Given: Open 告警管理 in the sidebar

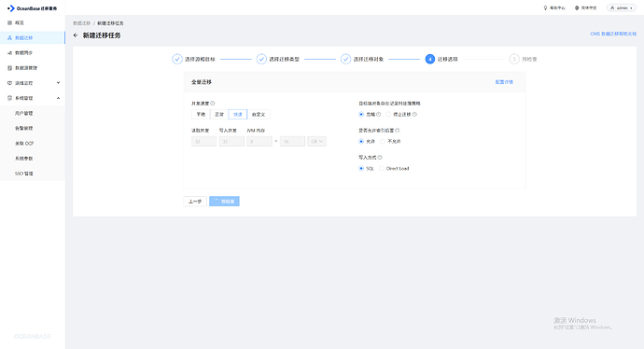Looking at the screenshot, I should 24,129.
